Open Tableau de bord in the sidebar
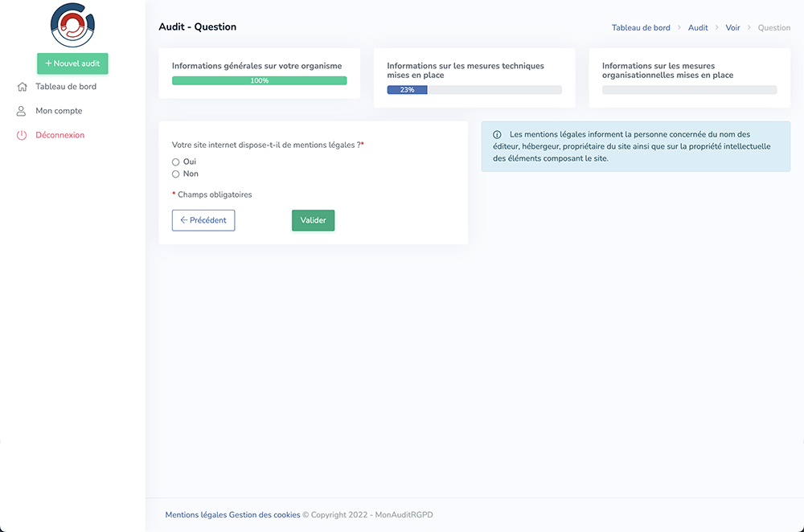The height and width of the screenshot is (532, 804). [x=66, y=87]
